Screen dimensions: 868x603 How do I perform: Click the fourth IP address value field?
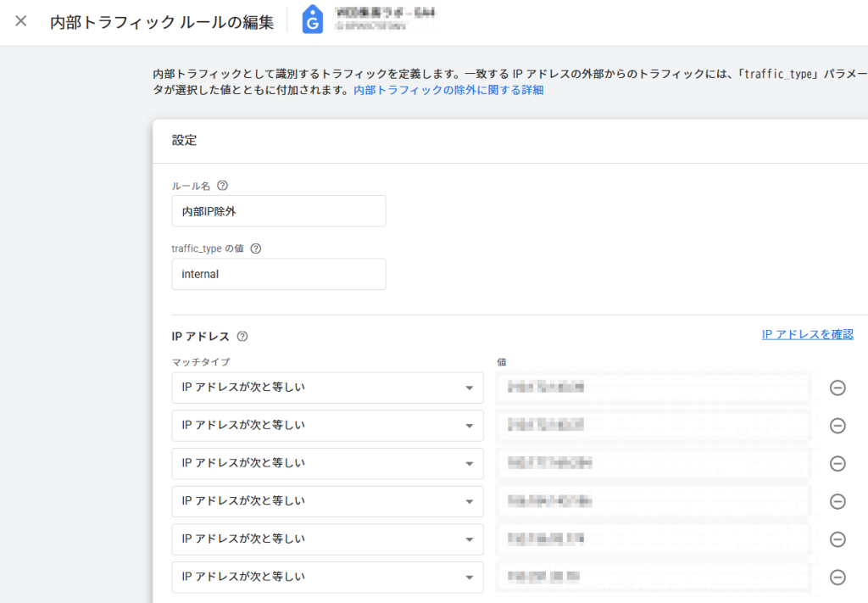click(x=653, y=501)
